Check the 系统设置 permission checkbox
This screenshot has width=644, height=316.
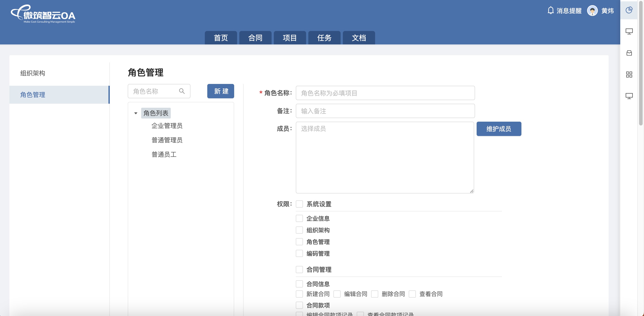coord(299,204)
